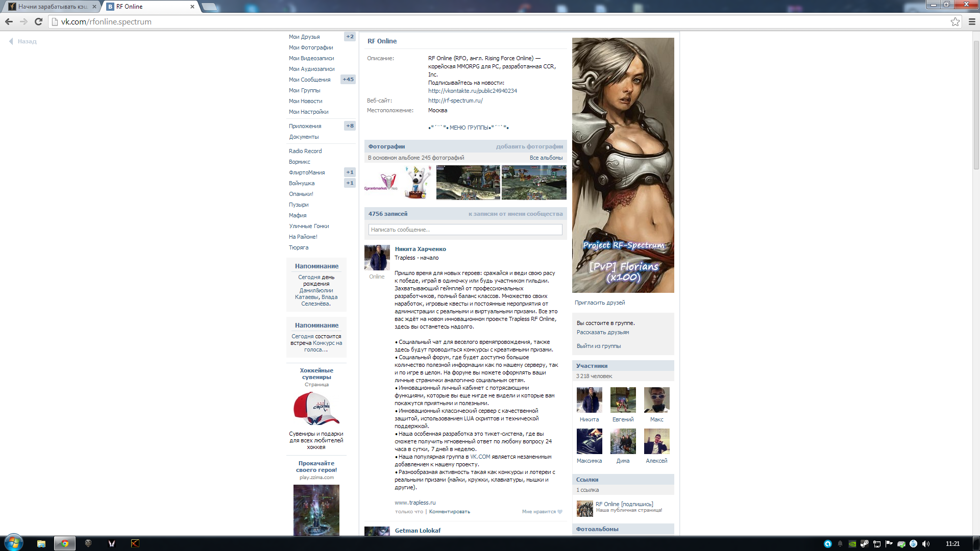Open vkontakte.ru/public24940234 link

pyautogui.click(x=473, y=91)
